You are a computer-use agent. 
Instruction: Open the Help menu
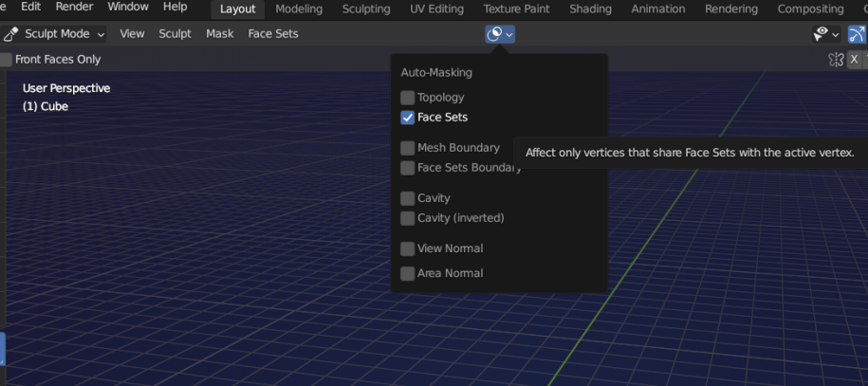[x=175, y=8]
